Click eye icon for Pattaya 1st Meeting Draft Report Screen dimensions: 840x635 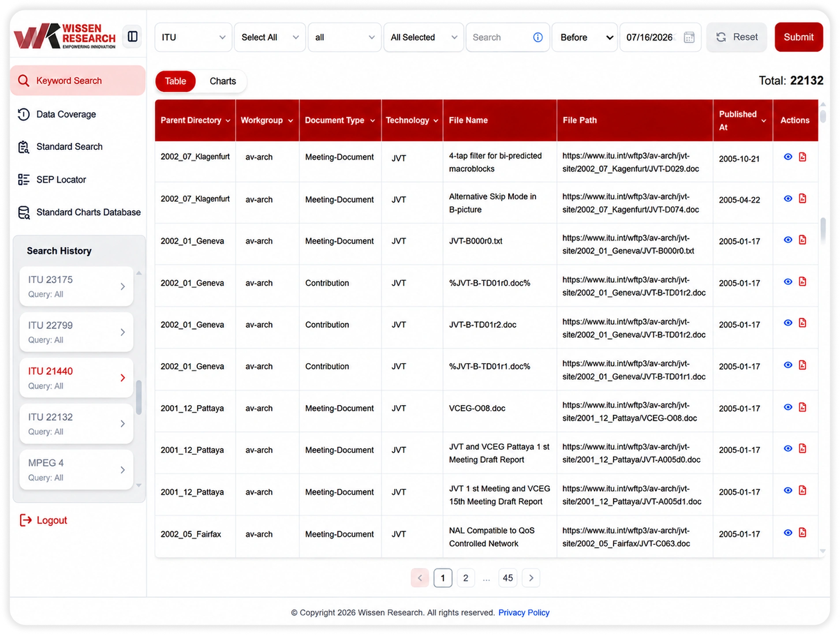788,448
